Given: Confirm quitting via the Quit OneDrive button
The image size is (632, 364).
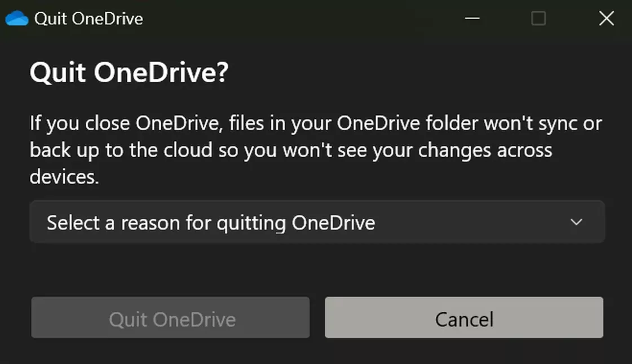Looking at the screenshot, I should click(x=170, y=318).
